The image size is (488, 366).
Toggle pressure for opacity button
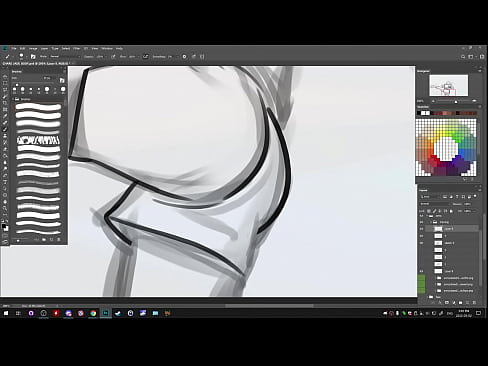coord(113,57)
